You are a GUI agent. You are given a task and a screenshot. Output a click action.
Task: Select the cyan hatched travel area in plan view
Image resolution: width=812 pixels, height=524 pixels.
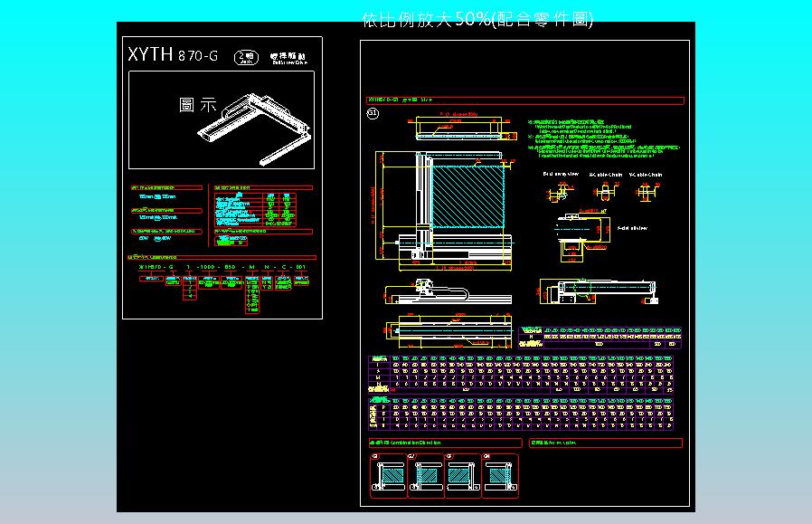[x=468, y=195]
